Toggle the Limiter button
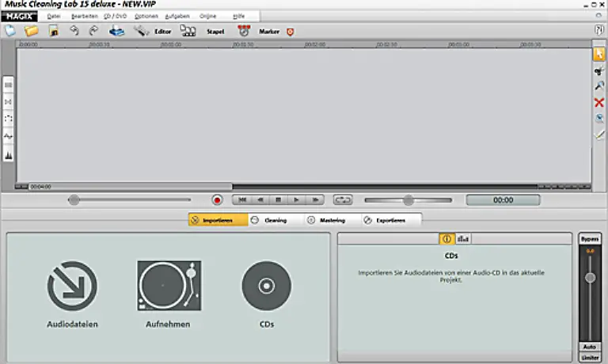Viewport: 608px width, 364px height. click(589, 358)
